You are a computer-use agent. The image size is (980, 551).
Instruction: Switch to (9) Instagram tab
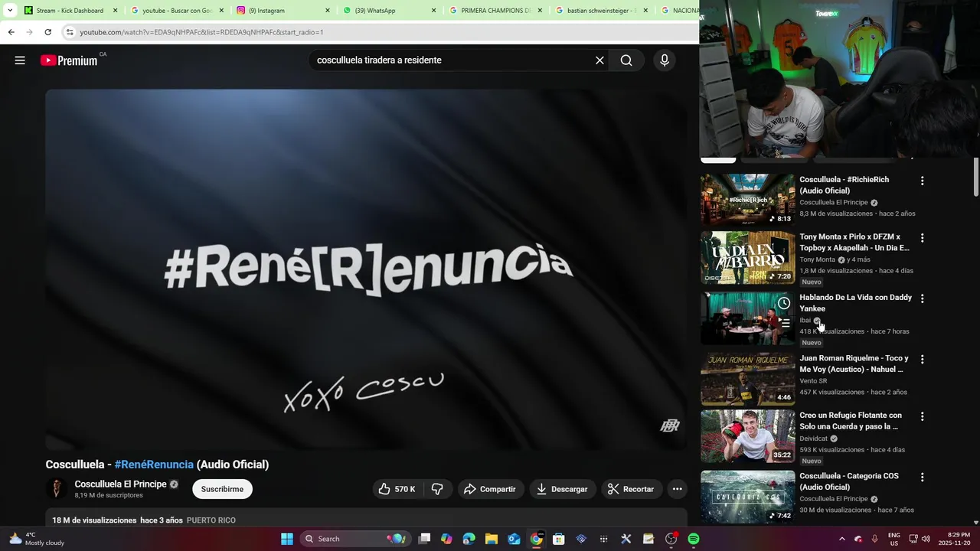tap(284, 11)
